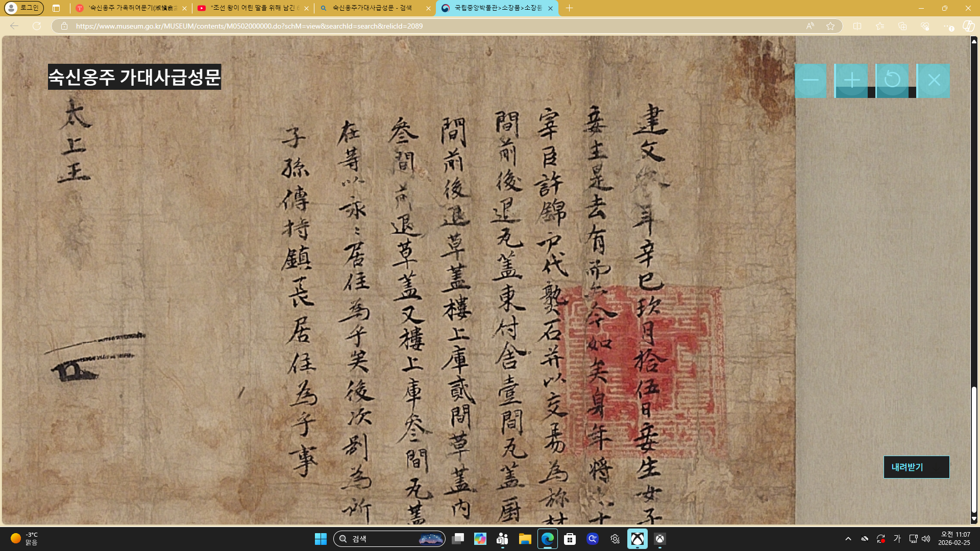Screen dimensions: 980x551
Task: Open the Favorites list icon
Action: (x=880, y=26)
